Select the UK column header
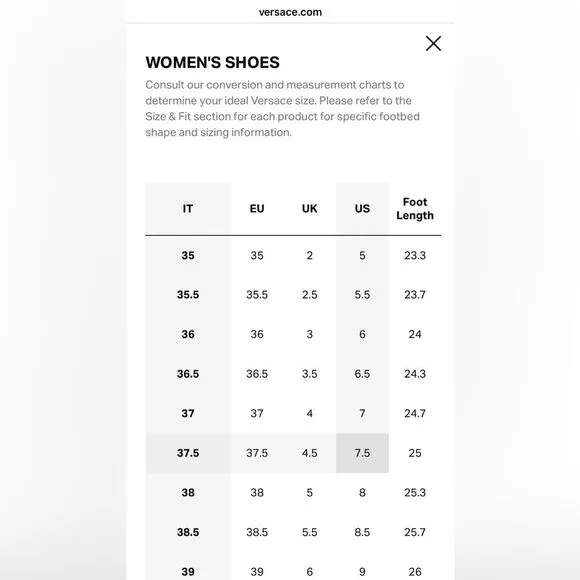The image size is (580, 580). pyautogui.click(x=310, y=209)
